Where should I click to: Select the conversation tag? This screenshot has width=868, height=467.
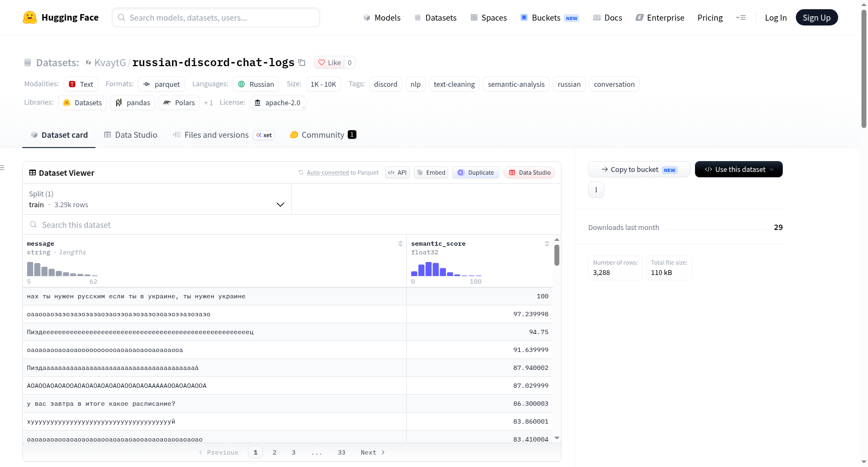614,84
